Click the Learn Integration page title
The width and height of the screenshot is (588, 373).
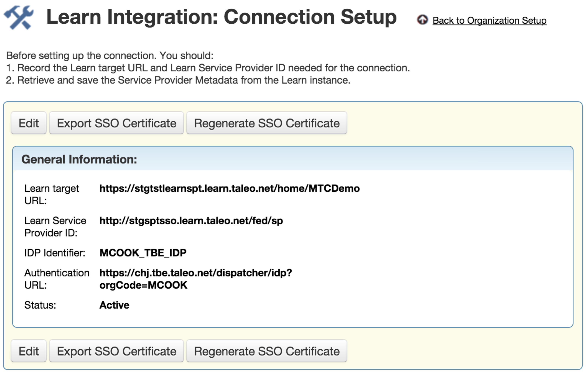tap(221, 17)
